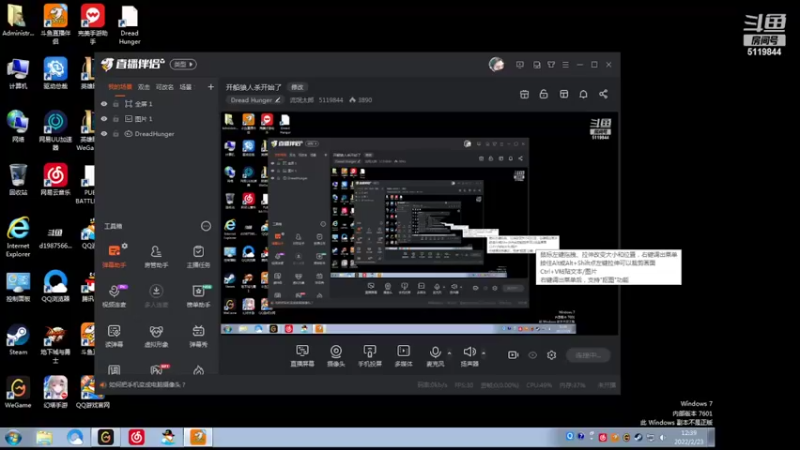
Task: Open the mode switcher beside the 直播伴侣 logo
Action: tap(183, 64)
